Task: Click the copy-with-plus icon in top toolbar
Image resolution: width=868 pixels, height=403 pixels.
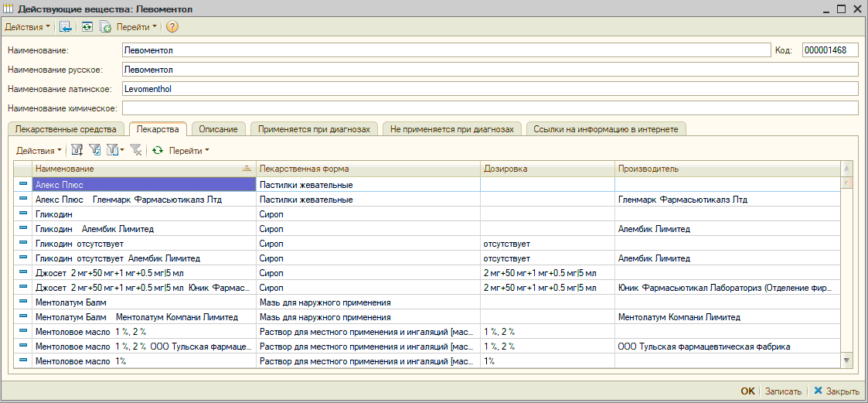Action: (105, 26)
